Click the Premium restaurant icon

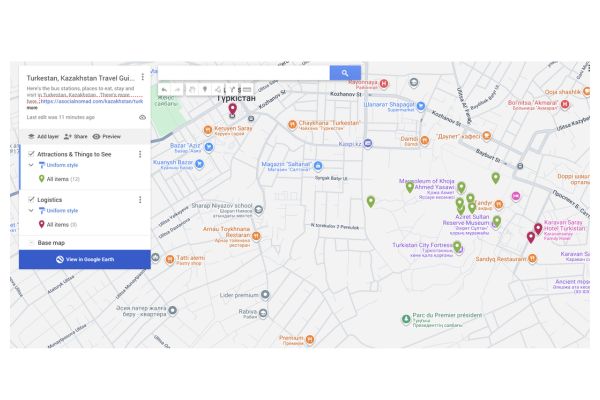coord(310,339)
